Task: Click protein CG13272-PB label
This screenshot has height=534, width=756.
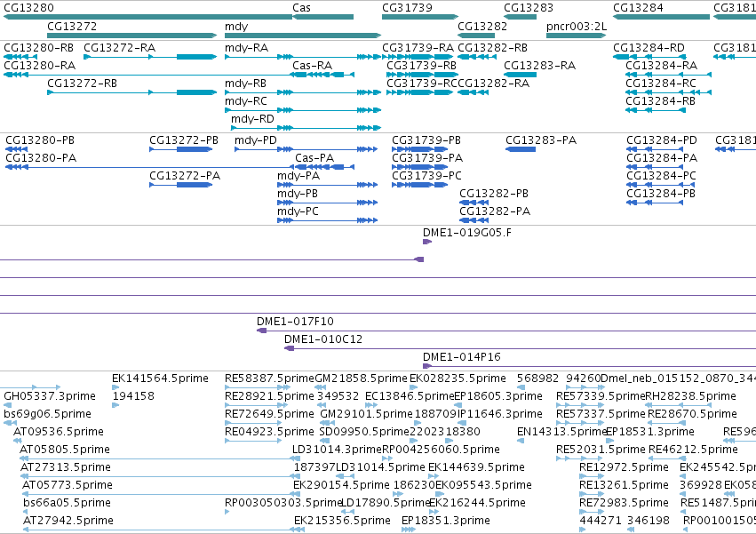Action: click(x=184, y=140)
